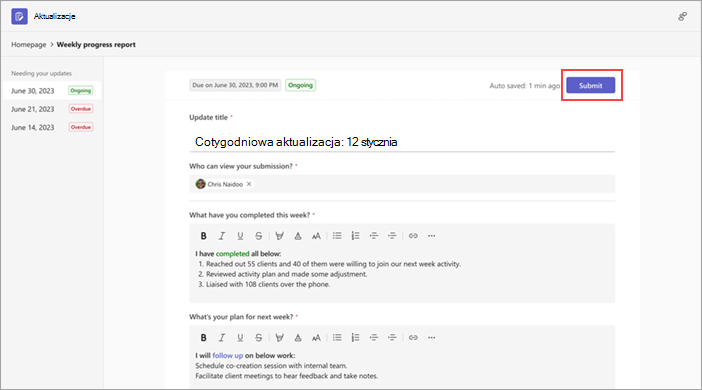Select the June 21, 2023 overdue update

(x=52, y=109)
